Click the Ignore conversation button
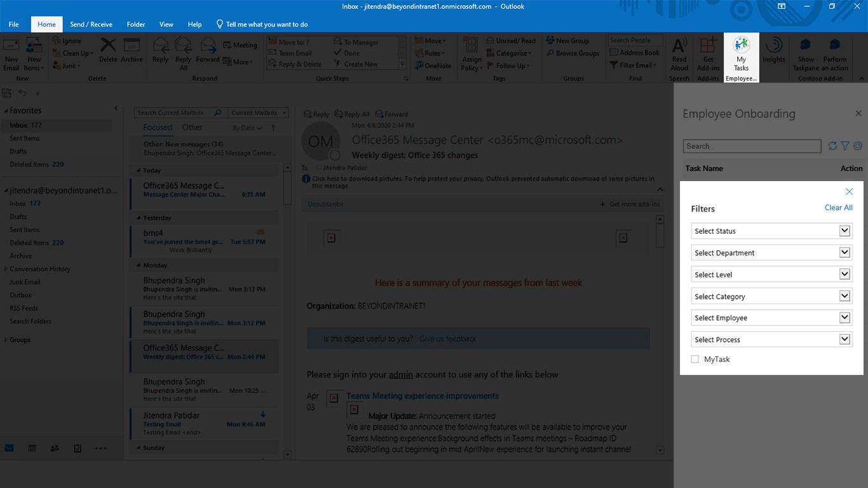The image size is (868, 488). click(67, 41)
